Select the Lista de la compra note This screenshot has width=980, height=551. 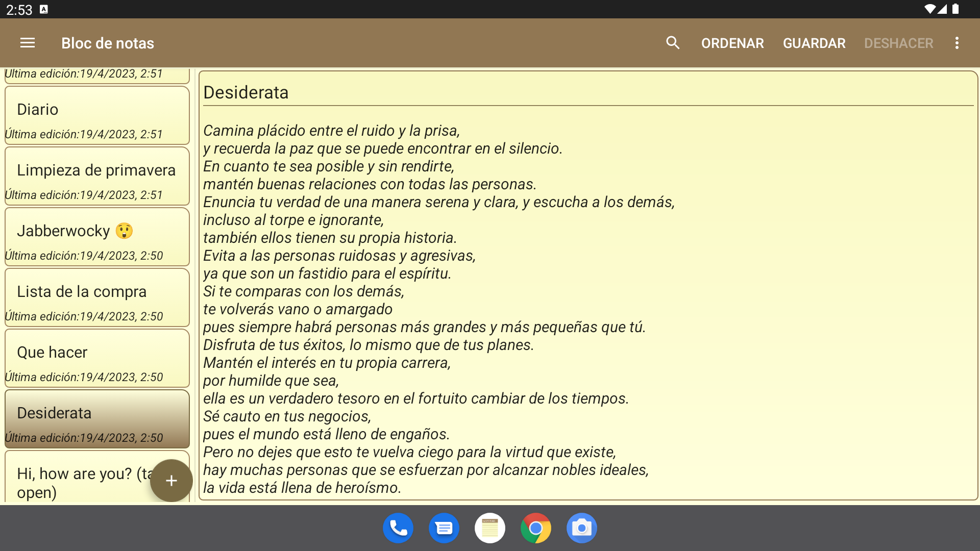click(x=97, y=297)
